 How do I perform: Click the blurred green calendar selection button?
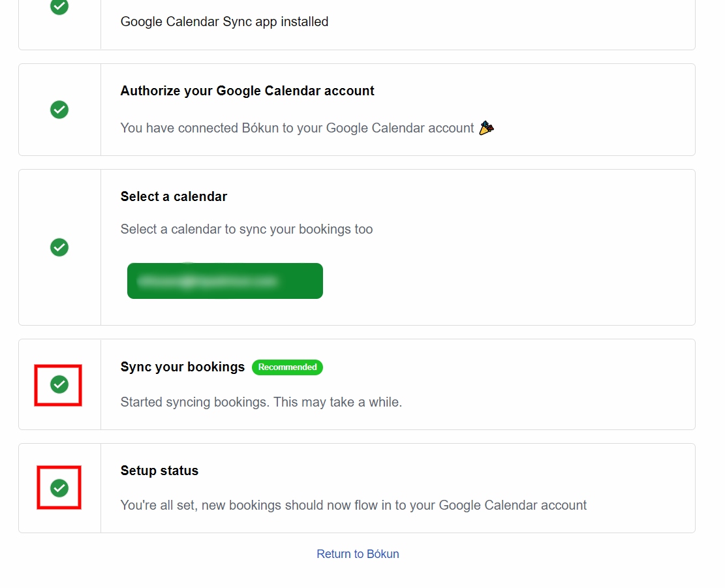pyautogui.click(x=225, y=281)
